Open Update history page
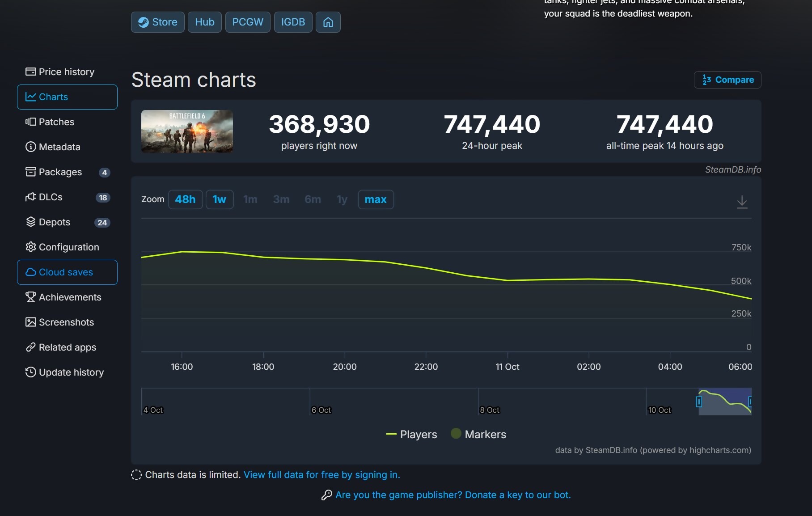 point(71,372)
